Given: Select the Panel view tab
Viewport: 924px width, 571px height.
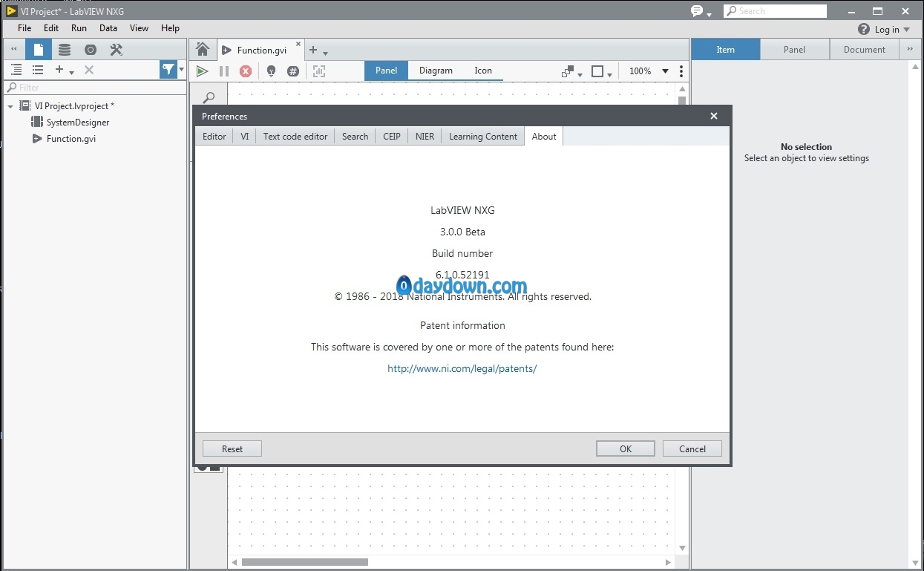Looking at the screenshot, I should pyautogui.click(x=386, y=71).
